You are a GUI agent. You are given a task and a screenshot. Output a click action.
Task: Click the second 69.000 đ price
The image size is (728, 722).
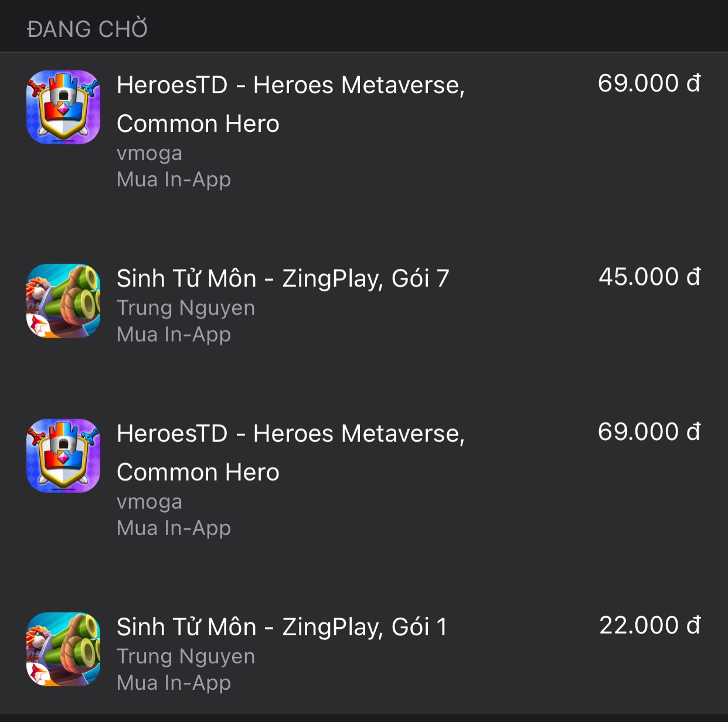coord(649,432)
